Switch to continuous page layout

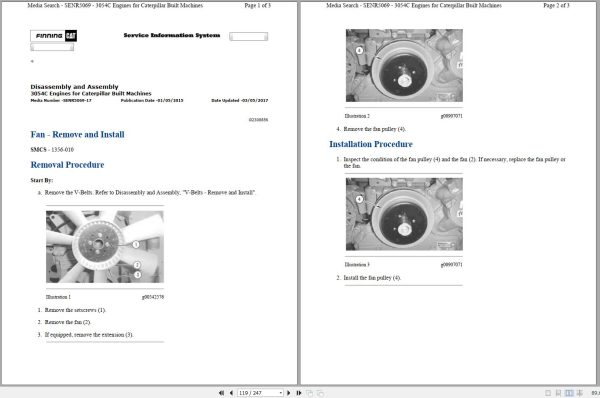558,393
